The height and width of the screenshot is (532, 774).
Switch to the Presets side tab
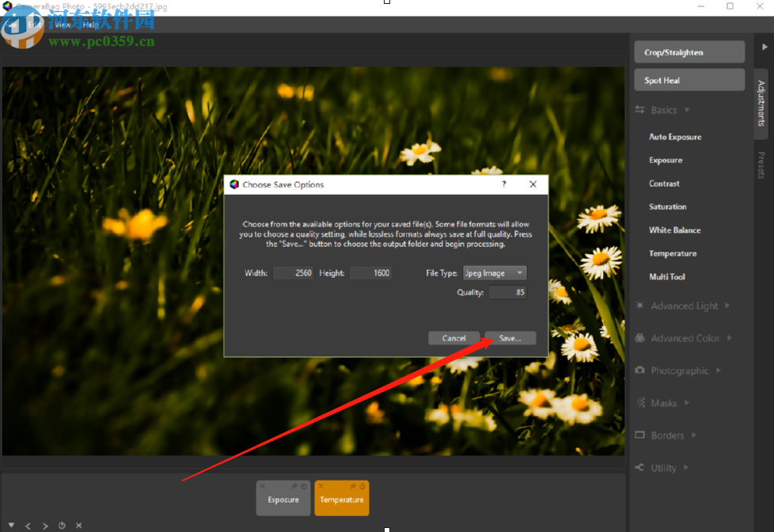click(761, 165)
